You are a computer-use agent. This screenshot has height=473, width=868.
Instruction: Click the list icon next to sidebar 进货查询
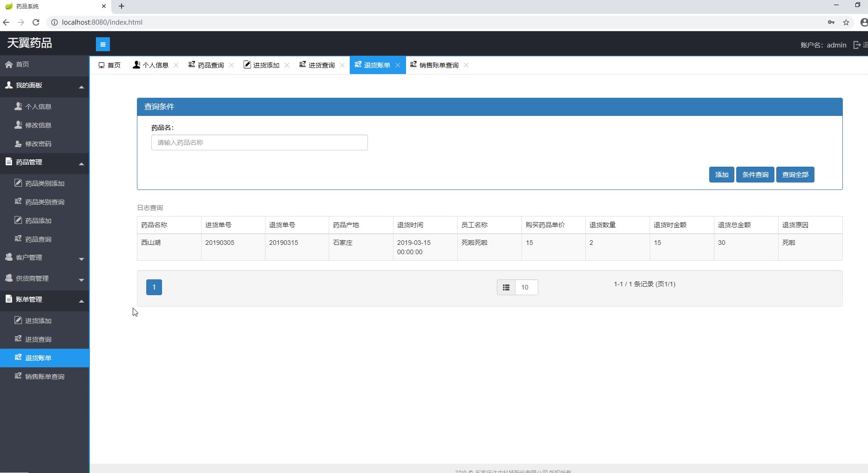(18, 338)
